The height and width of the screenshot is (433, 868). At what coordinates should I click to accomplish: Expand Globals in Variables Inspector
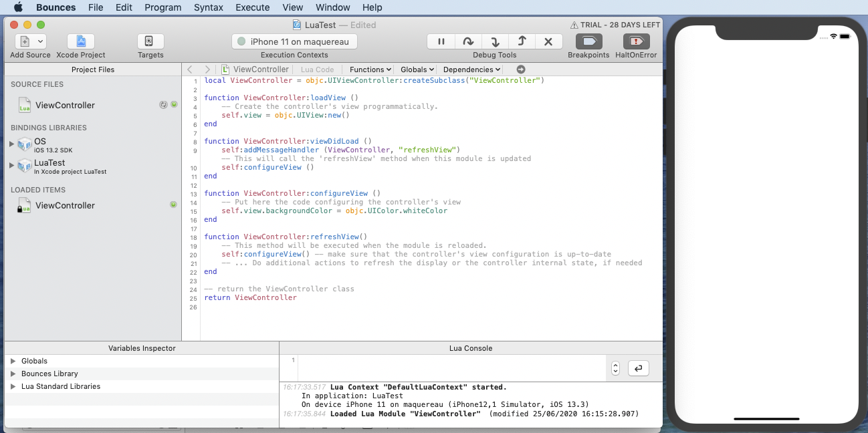coord(13,361)
